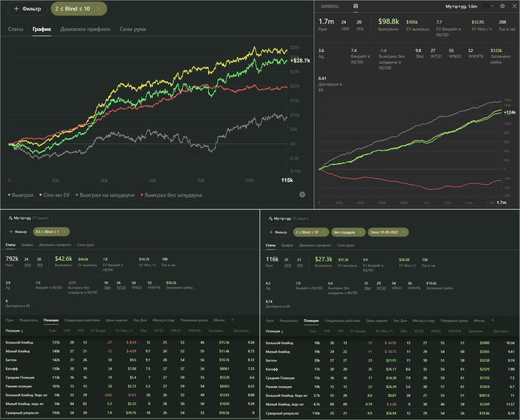Image resolution: width=520 pixels, height=420 pixels.
Task: Remove the '0.5 ≤ Blind ≤ 1' filter chip
Action: [65, 232]
